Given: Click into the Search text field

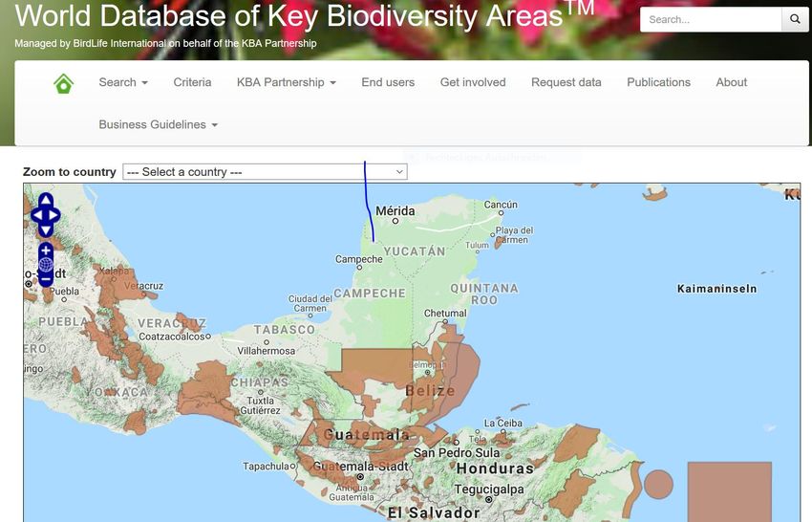Looking at the screenshot, I should (710, 19).
